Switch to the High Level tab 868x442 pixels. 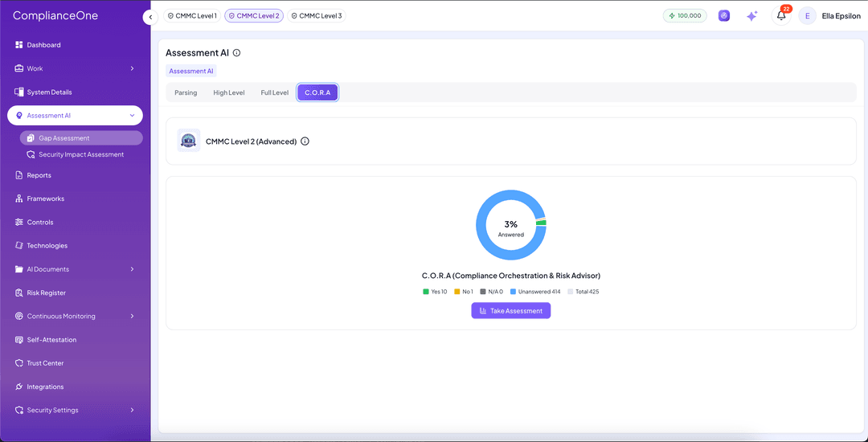click(229, 92)
